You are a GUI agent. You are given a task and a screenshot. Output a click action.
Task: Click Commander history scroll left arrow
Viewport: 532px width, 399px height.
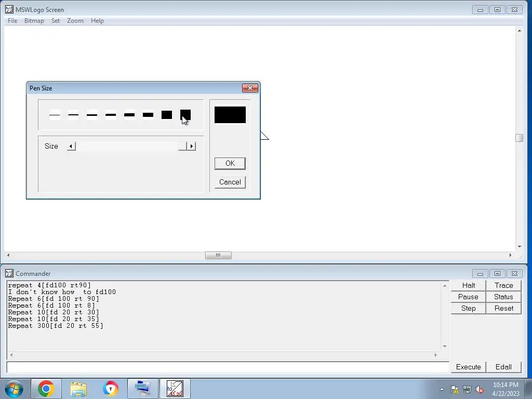[11, 355]
